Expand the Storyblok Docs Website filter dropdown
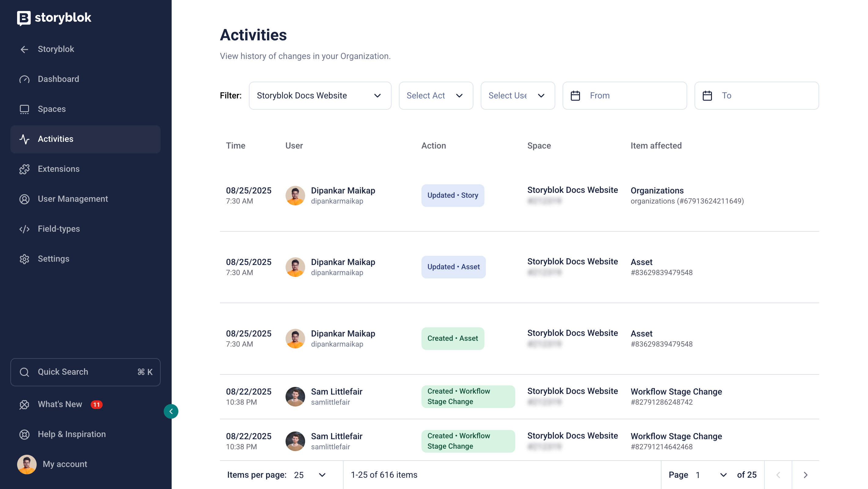The image size is (868, 489). 319,96
